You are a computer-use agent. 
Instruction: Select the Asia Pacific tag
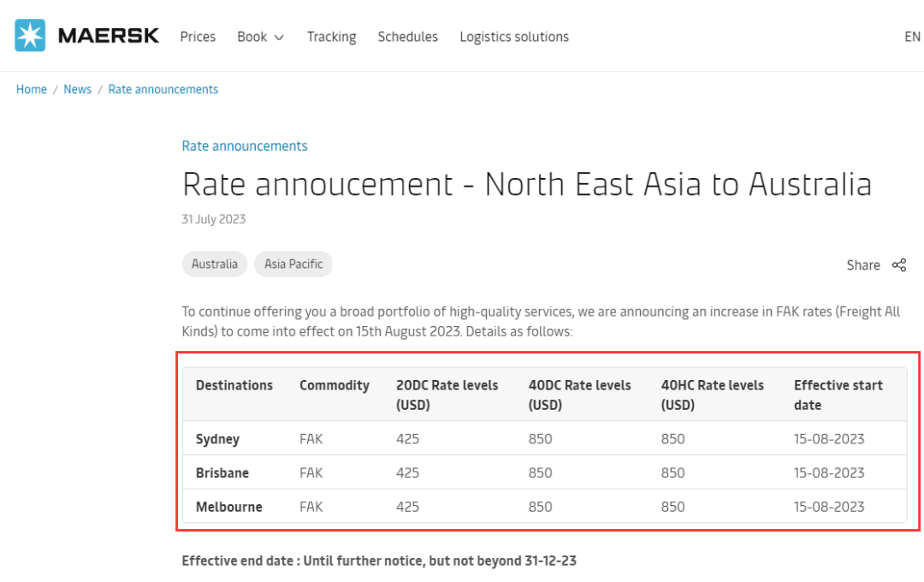[x=293, y=264]
